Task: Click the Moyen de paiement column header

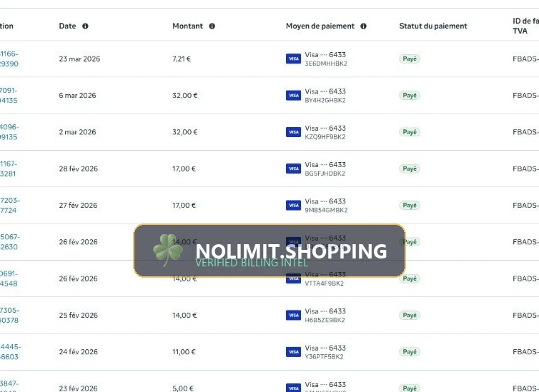Action: click(x=320, y=26)
